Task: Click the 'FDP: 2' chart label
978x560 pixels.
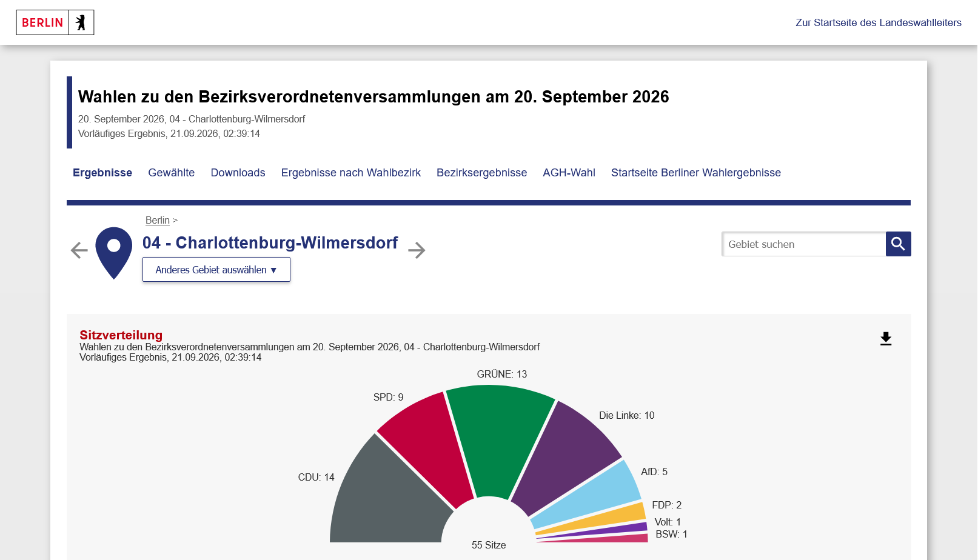Action: coord(667,505)
